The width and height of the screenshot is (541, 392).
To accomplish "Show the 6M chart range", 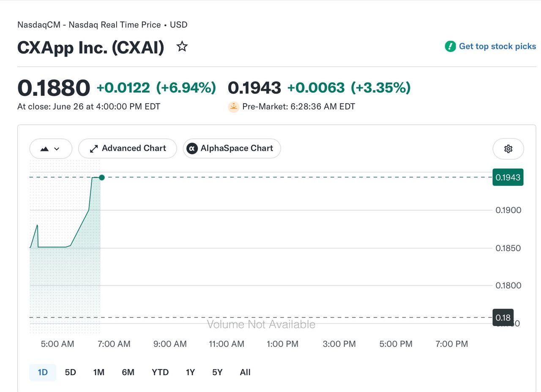I will click(x=128, y=373).
